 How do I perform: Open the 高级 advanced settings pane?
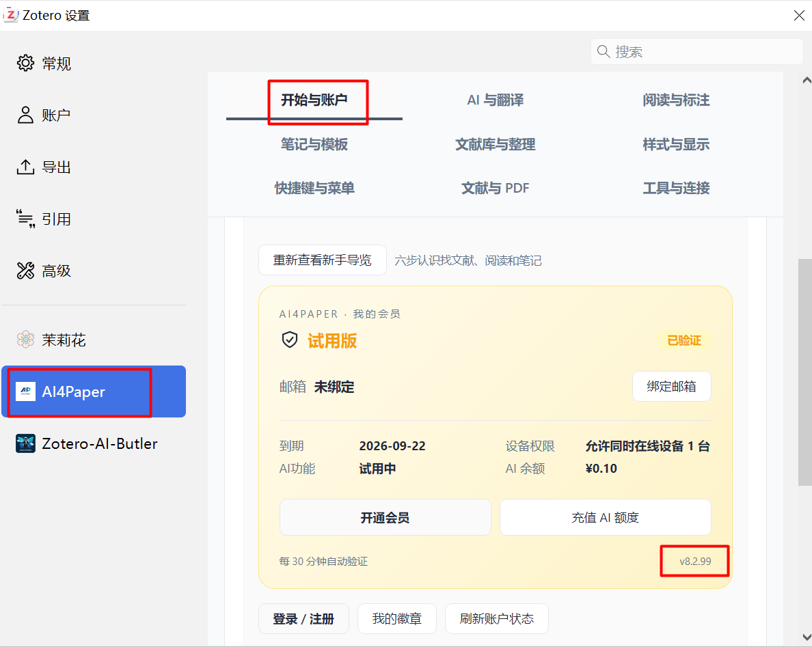click(93, 271)
